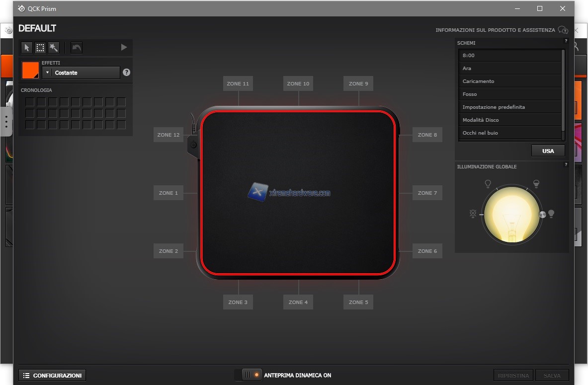
Task: Click the USA button under Schemi
Action: tap(548, 151)
